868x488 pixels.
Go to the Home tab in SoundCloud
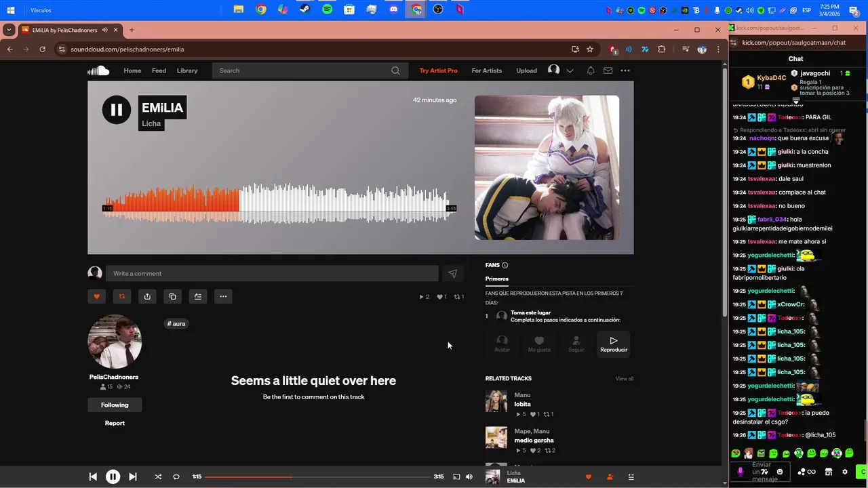click(132, 70)
